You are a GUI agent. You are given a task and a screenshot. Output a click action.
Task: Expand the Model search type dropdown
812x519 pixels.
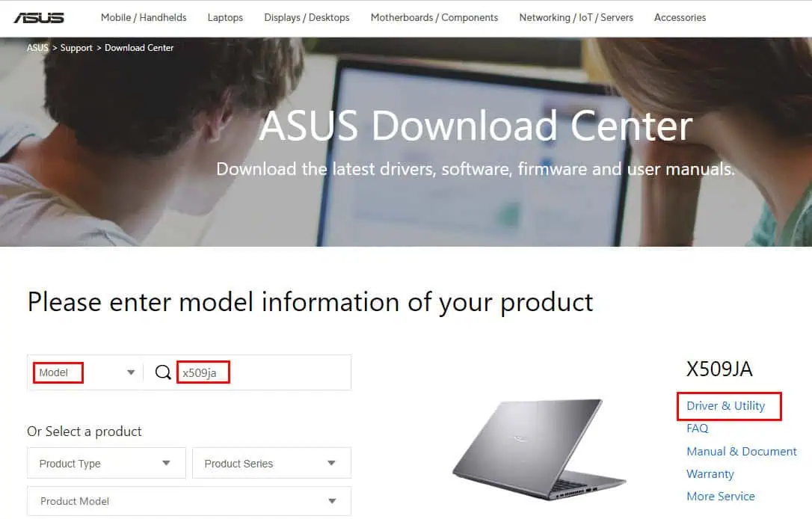coord(86,372)
